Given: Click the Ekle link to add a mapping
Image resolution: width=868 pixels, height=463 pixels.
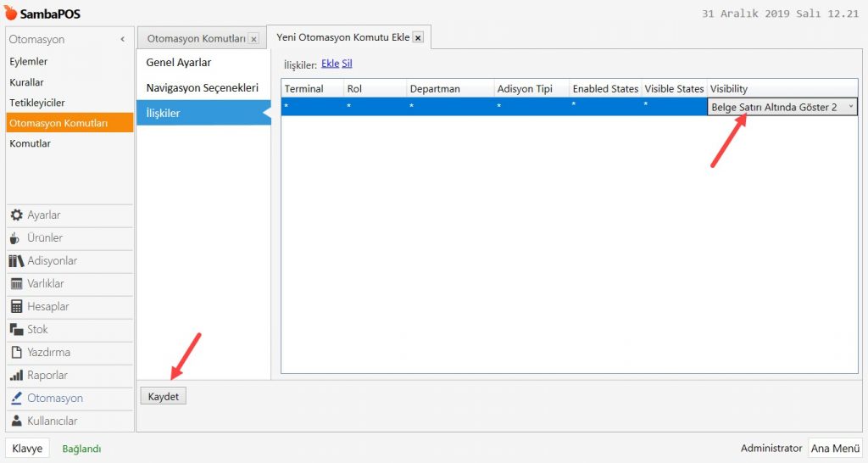Looking at the screenshot, I should [x=330, y=64].
